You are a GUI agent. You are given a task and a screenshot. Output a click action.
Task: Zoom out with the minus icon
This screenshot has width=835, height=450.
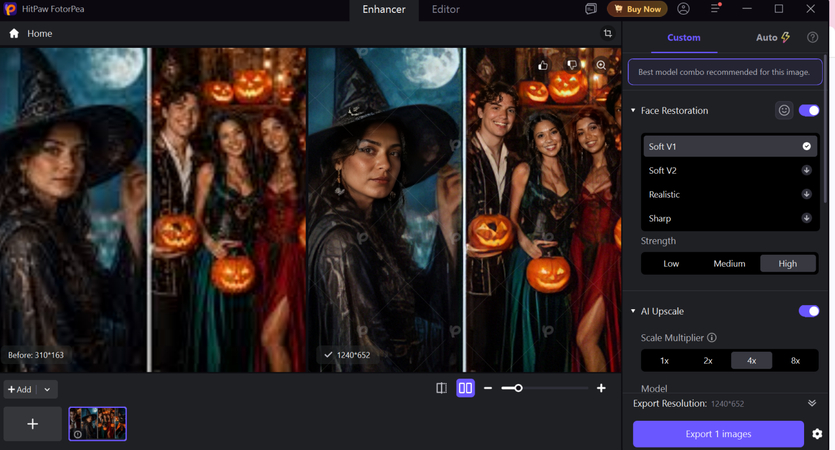pyautogui.click(x=488, y=388)
